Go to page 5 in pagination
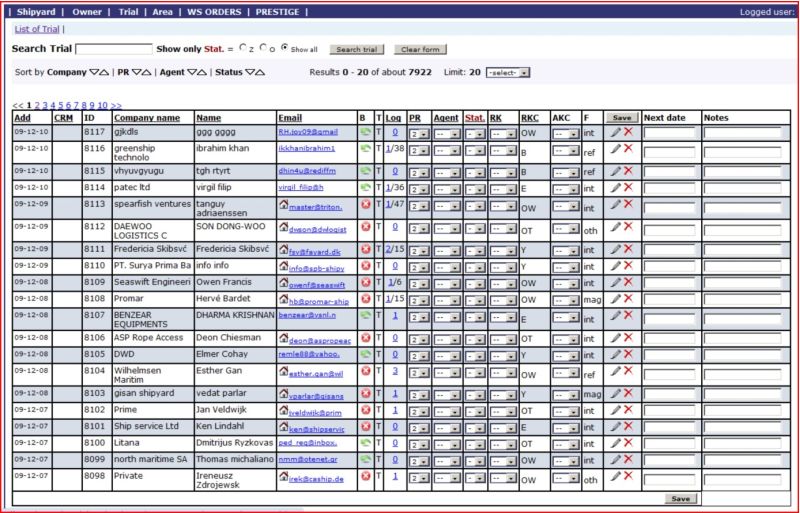Image resolution: width=800 pixels, height=513 pixels. click(61, 105)
